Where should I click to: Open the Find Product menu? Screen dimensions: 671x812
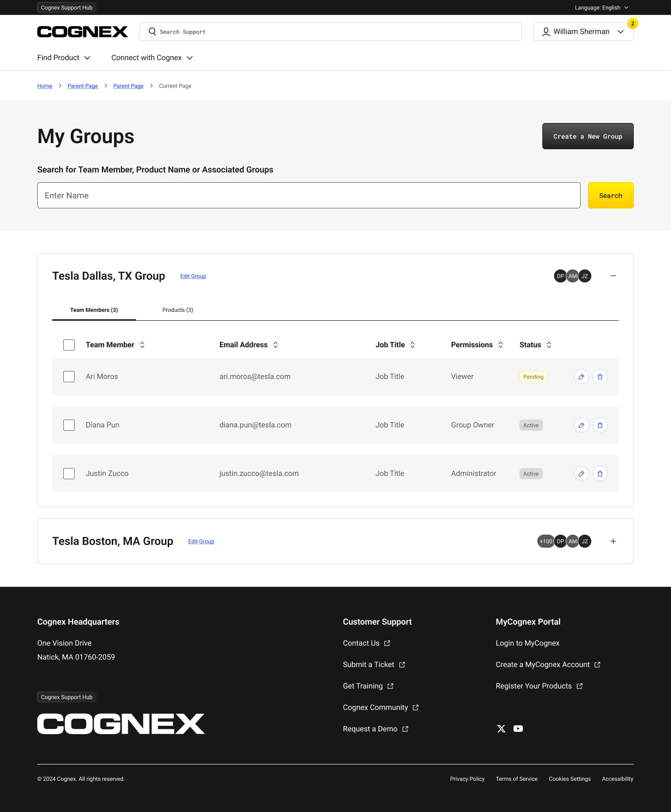click(x=64, y=58)
